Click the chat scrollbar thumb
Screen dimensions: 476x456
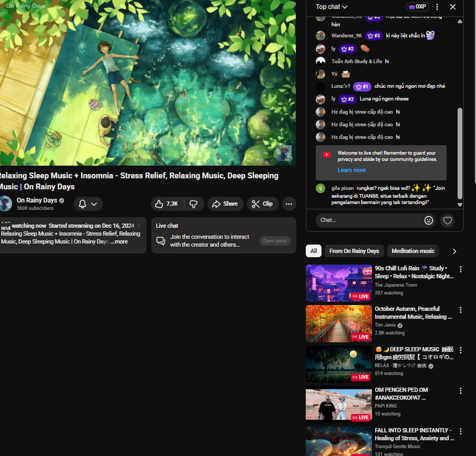[x=460, y=153]
